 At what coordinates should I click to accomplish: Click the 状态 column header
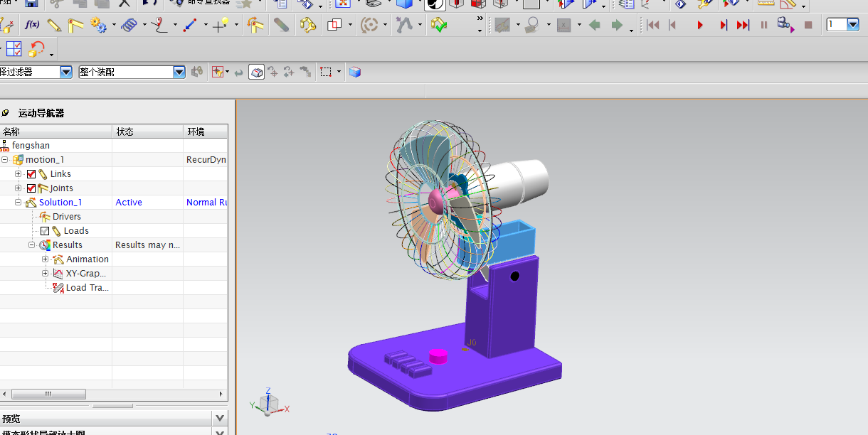click(147, 131)
